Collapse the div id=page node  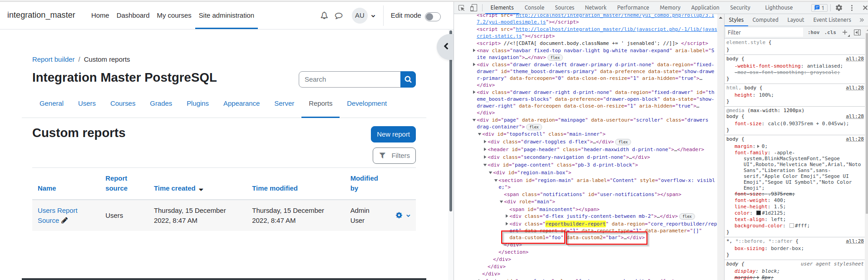click(x=474, y=120)
